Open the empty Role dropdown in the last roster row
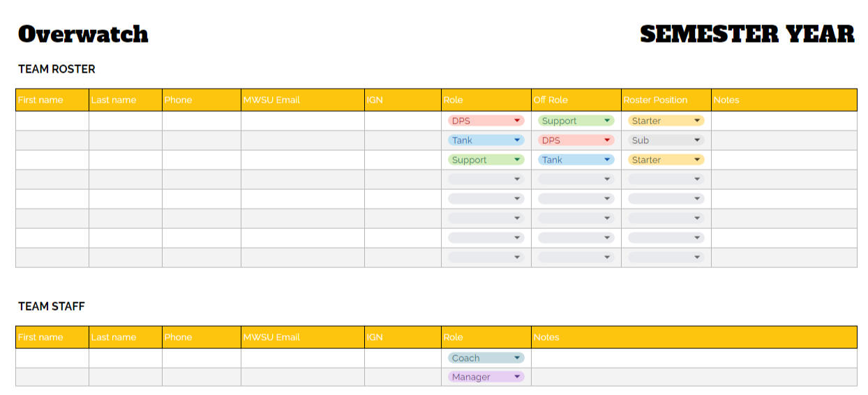The width and height of the screenshot is (868, 395). click(486, 258)
